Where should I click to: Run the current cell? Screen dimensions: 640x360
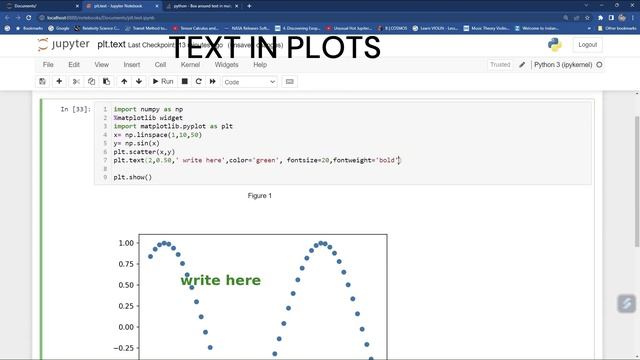pos(163,82)
